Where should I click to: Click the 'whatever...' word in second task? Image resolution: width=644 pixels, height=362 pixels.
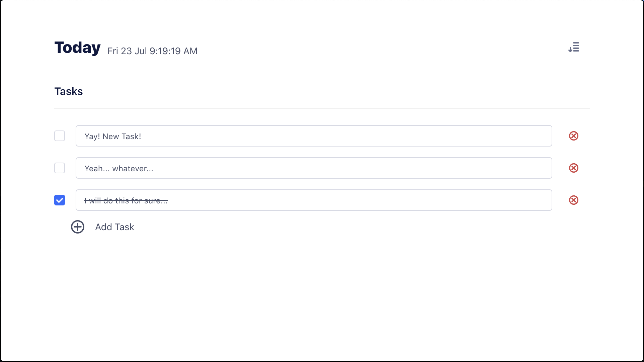click(x=133, y=169)
